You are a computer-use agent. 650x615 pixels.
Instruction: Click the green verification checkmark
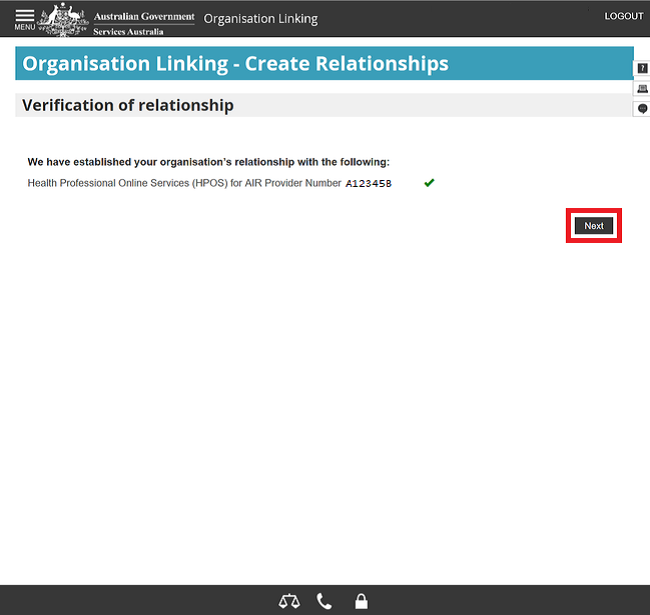429,183
